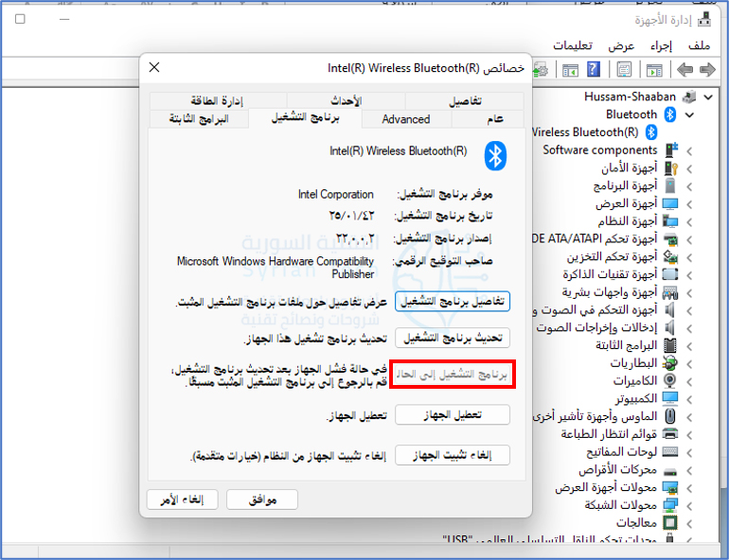The width and height of the screenshot is (729, 560).
Task: Click the البطاريات battery icon
Action: [x=670, y=363]
